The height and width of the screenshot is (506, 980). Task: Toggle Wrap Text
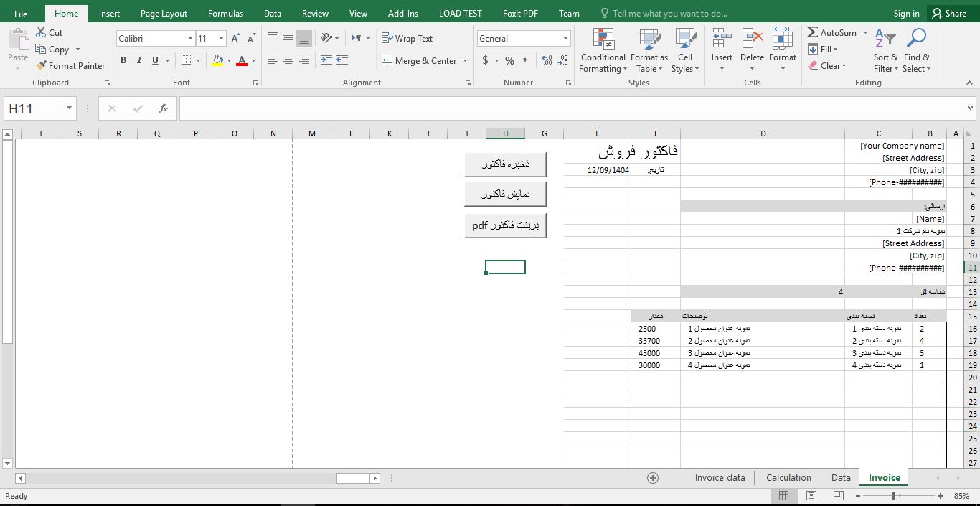click(x=407, y=39)
